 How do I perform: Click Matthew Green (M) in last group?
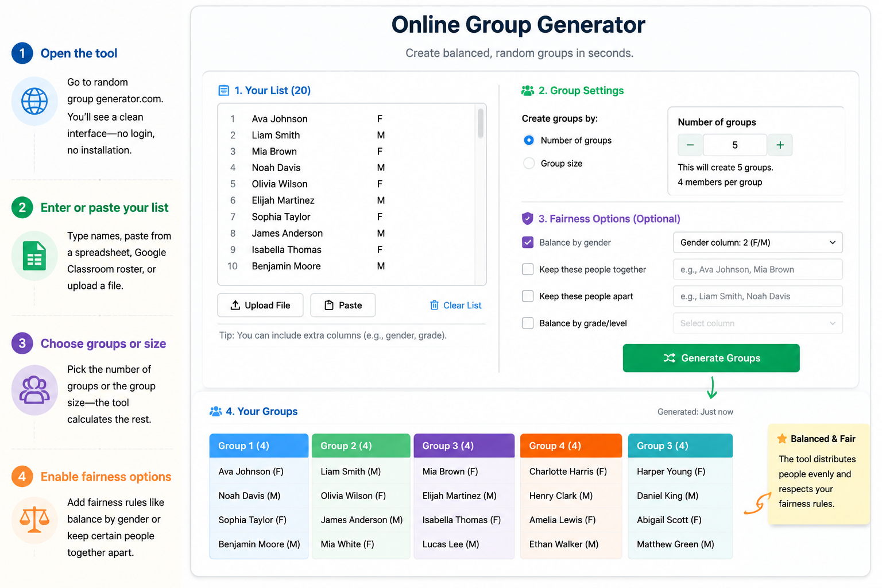pos(675,544)
